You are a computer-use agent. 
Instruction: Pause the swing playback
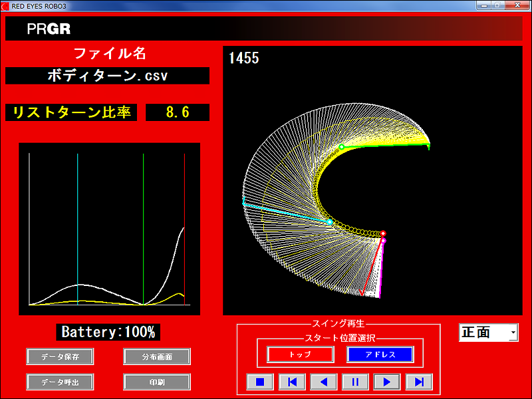tap(356, 382)
